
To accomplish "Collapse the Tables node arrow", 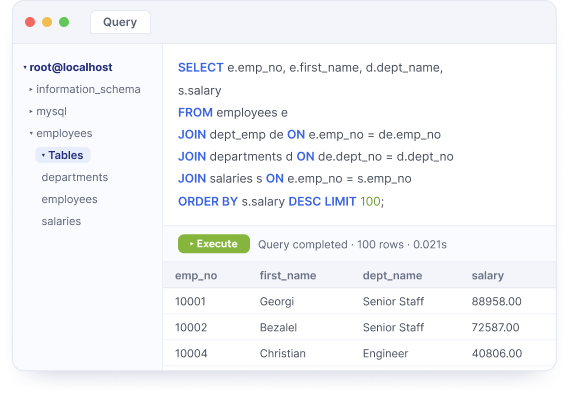I will coord(43,155).
